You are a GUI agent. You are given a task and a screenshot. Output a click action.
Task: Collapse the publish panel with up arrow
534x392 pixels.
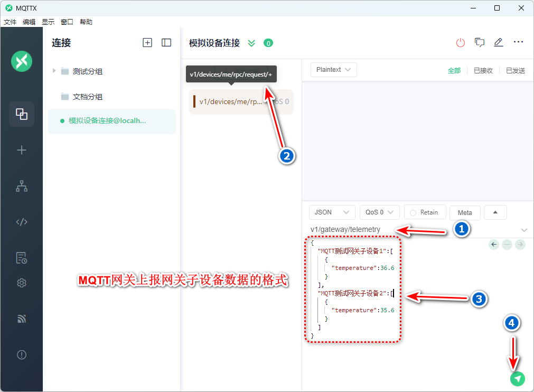click(495, 212)
